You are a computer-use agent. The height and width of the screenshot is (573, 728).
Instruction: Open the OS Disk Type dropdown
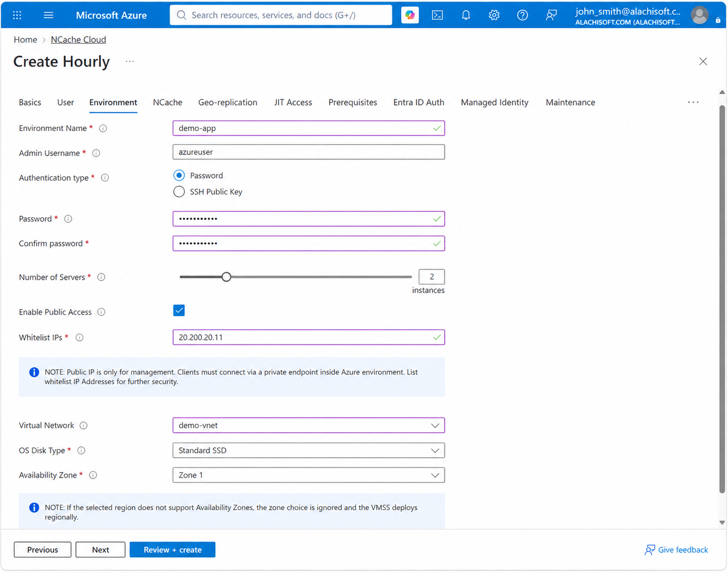click(x=308, y=450)
